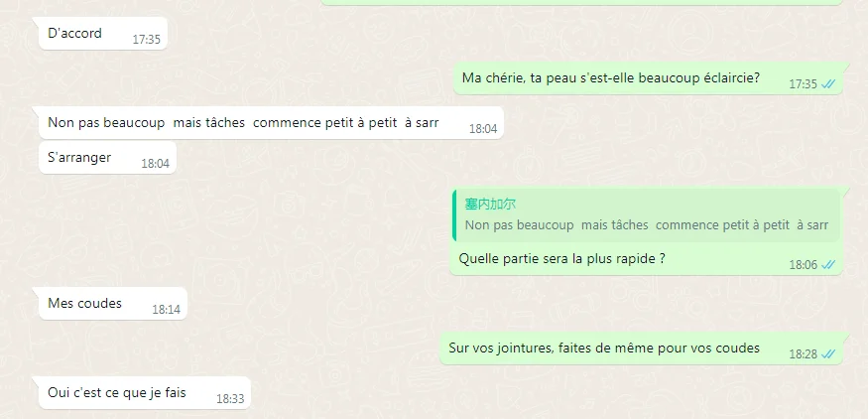Click the 17:35 timestamp next to "D'accord"
The image size is (868, 419).
[146, 40]
